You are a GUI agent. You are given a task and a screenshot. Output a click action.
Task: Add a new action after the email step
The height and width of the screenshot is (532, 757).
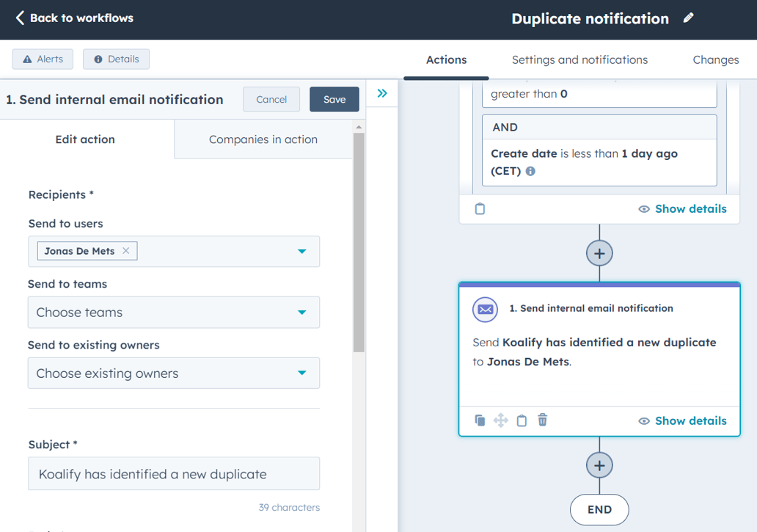599,465
